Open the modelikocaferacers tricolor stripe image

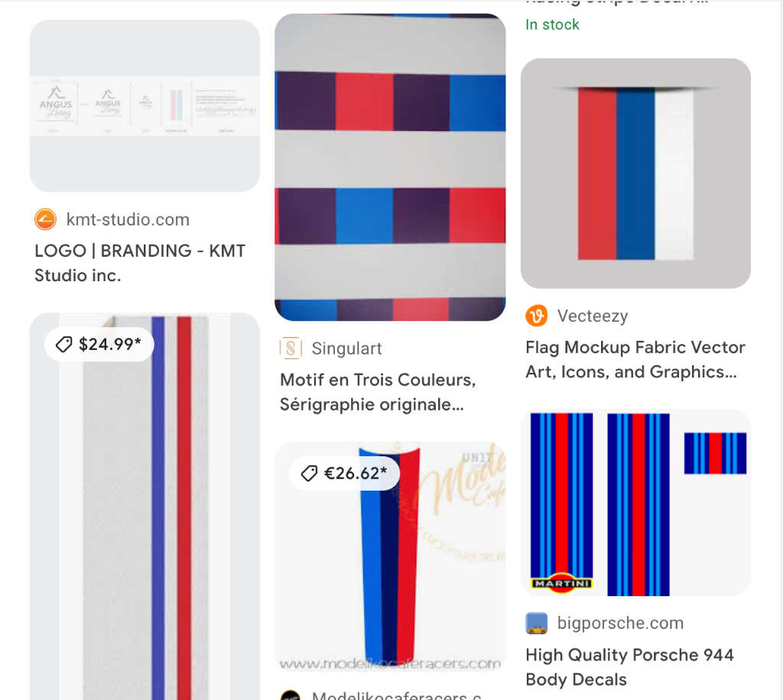(x=390, y=556)
